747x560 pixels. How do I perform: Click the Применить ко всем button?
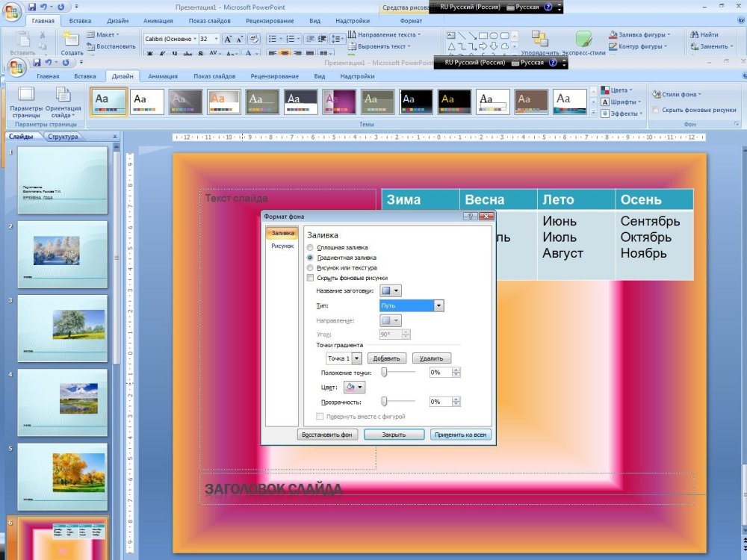tap(460, 435)
